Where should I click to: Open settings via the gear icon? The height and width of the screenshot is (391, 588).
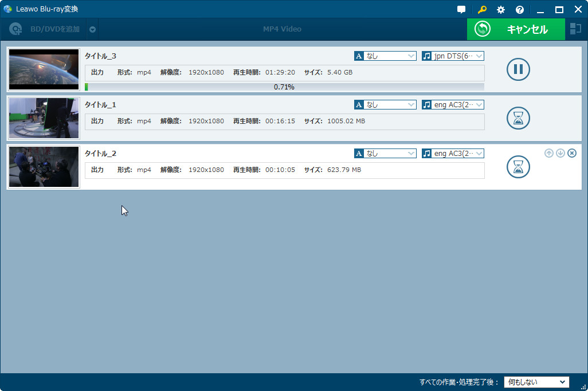pyautogui.click(x=500, y=9)
